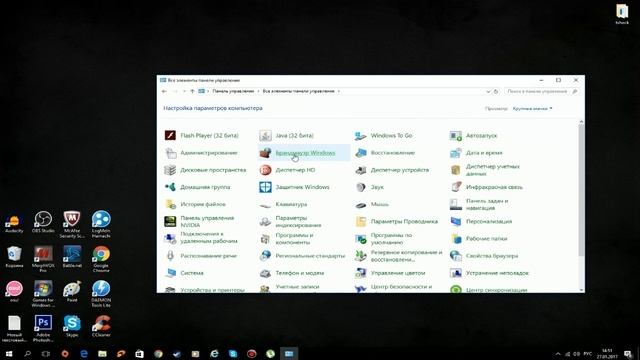Open Параметры Проводника
This screenshot has width=640, height=360.
coord(396,221)
